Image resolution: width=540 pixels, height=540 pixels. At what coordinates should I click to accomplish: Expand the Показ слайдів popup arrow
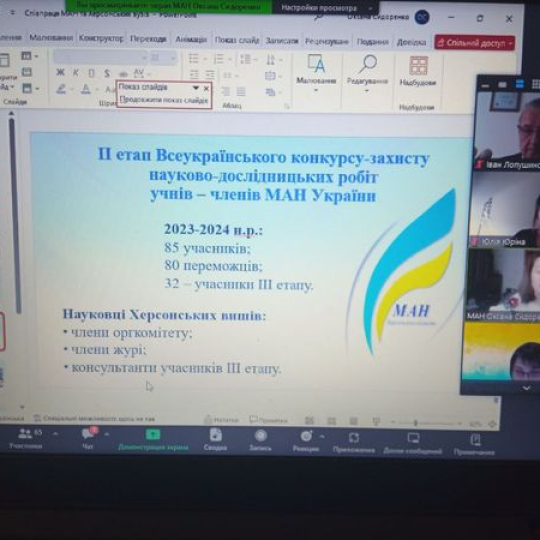[x=195, y=88]
